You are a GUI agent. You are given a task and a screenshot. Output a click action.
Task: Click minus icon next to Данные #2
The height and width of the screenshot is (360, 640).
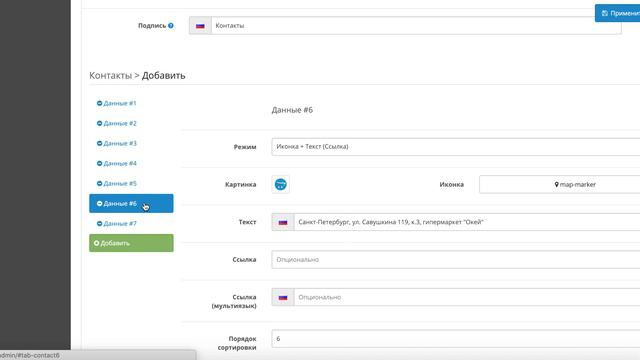click(99, 123)
